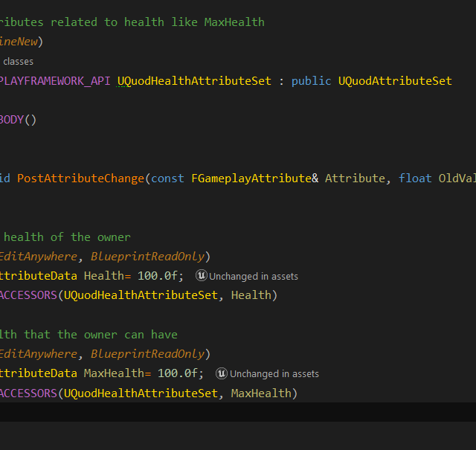
Task: Place cursor on the highlighted empty line
Action: click(x=238, y=412)
